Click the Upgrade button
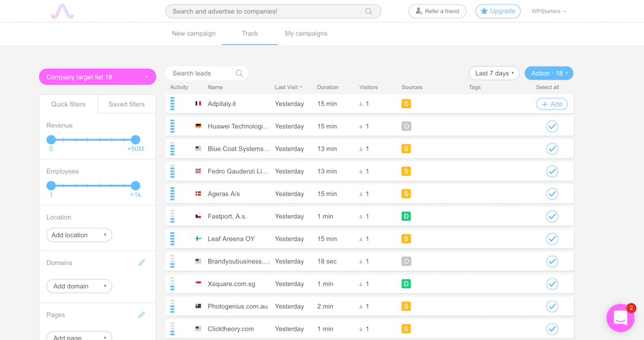 (497, 11)
